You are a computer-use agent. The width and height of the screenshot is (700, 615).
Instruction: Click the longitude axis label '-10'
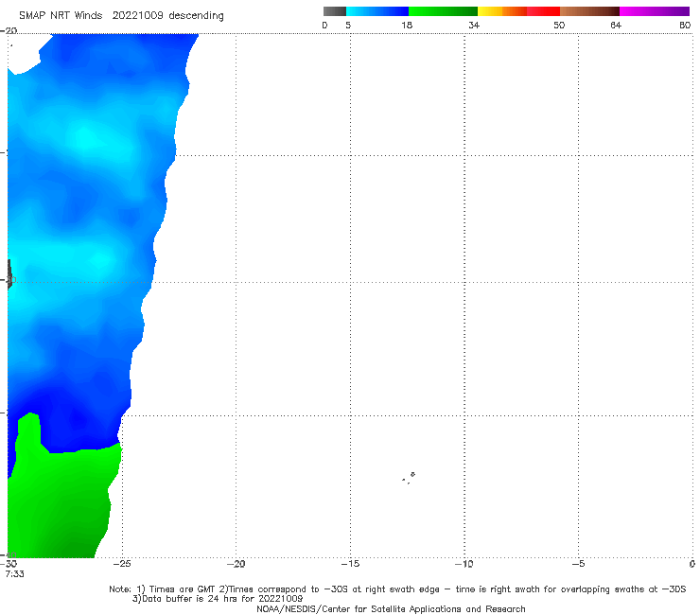tap(464, 564)
